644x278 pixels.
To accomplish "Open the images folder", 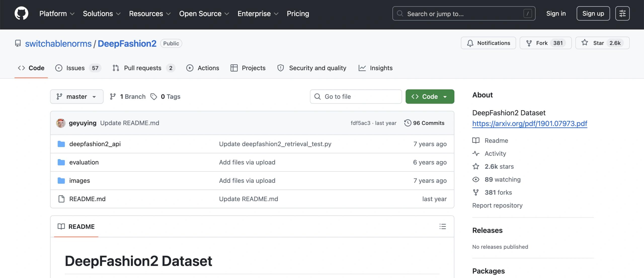I will click(79, 180).
